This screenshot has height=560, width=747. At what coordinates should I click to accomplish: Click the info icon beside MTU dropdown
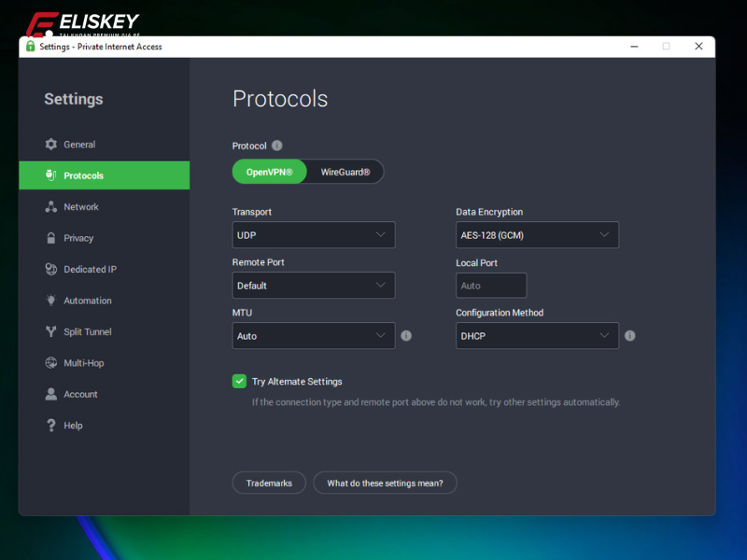point(406,336)
